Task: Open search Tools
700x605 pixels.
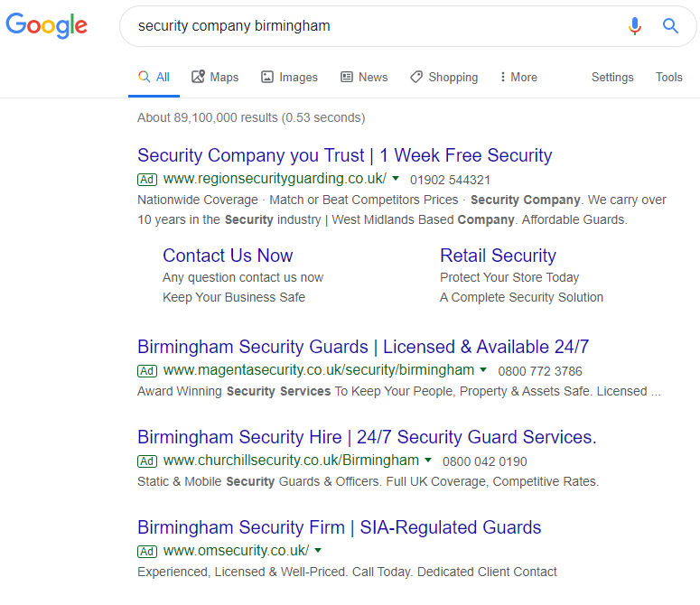Action: (669, 78)
